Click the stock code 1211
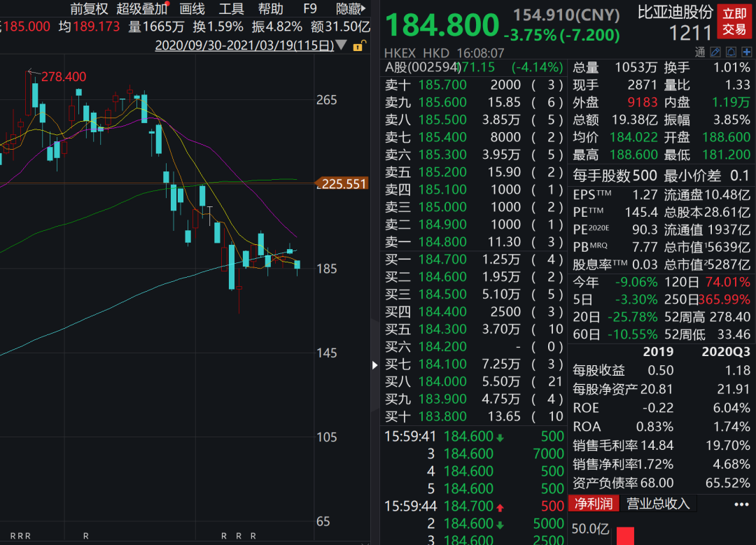The width and height of the screenshot is (756, 545). [x=690, y=33]
